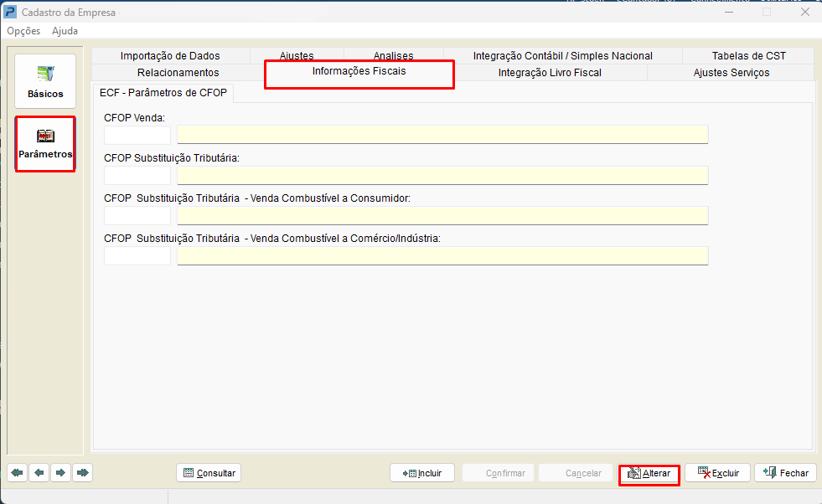
Task: Go to the previous record arrow
Action: 39,472
